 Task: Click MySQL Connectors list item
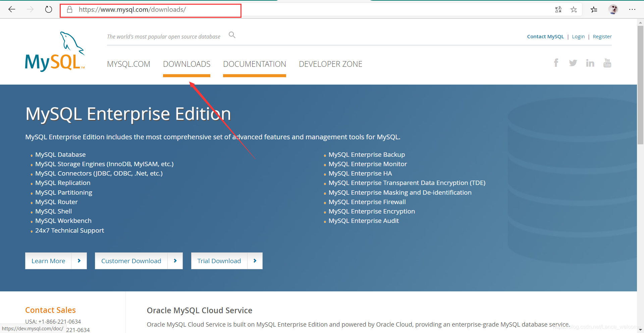(99, 174)
